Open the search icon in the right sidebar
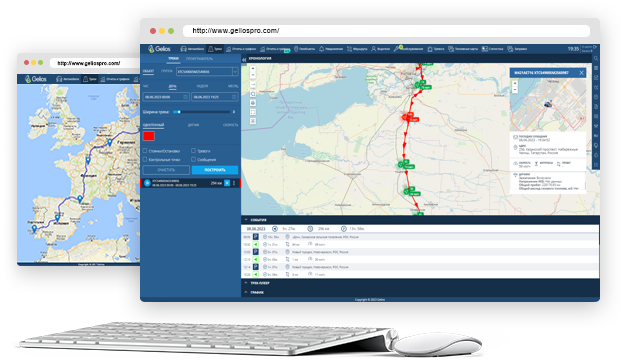This screenshot has width=629, height=361. [596, 59]
